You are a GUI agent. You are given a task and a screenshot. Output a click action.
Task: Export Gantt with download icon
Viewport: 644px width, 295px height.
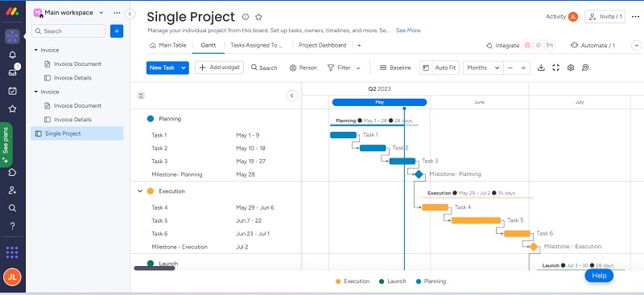tap(541, 68)
